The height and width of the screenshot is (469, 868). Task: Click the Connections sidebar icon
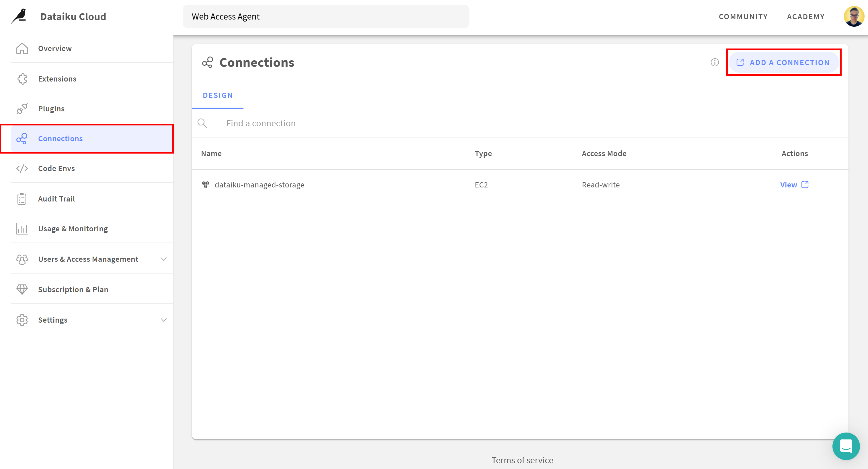coord(22,139)
